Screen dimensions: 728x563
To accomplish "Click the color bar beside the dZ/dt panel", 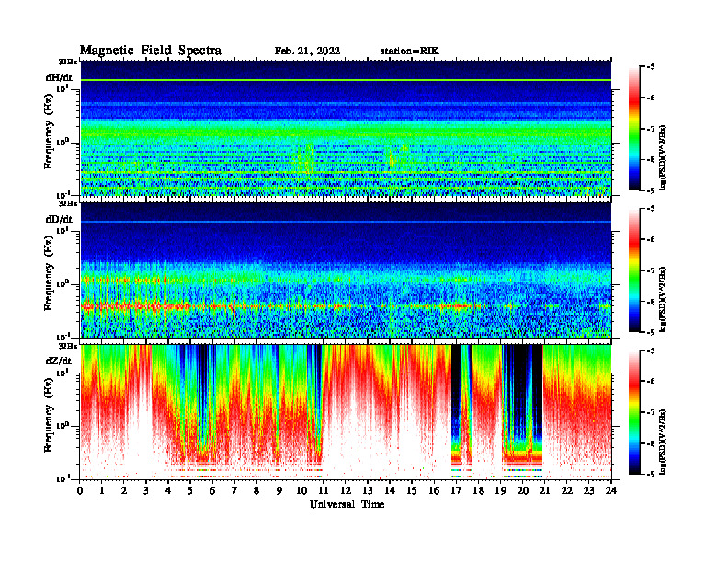I will point(633,412).
